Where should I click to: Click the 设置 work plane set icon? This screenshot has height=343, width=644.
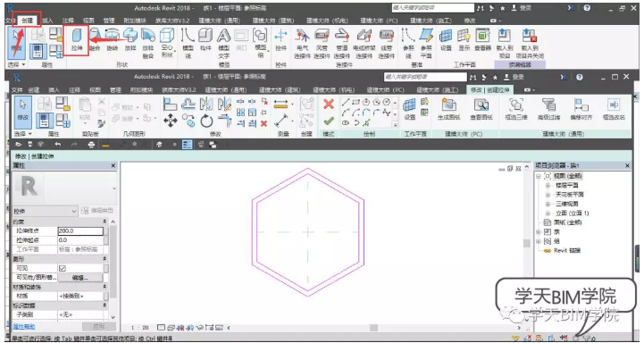coord(409,108)
